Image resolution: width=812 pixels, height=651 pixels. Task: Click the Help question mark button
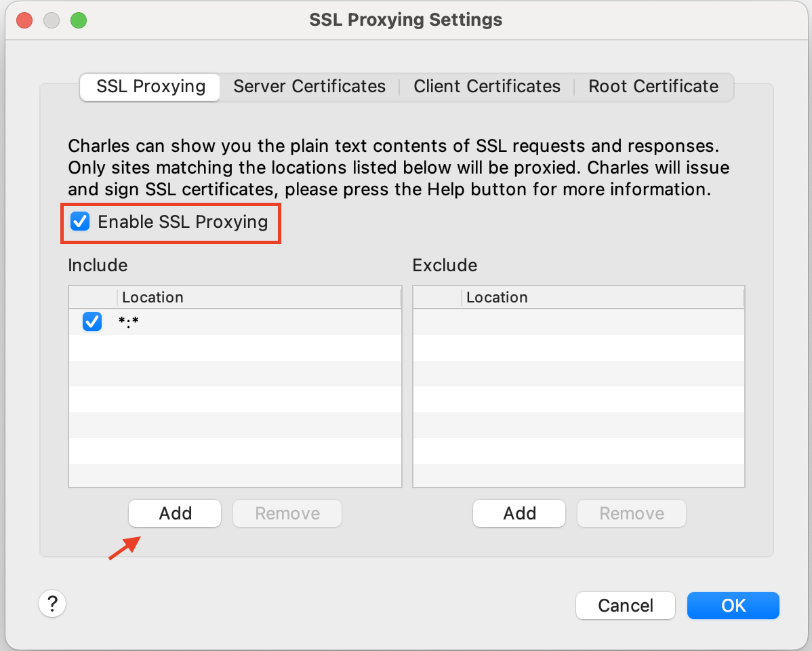(52, 603)
